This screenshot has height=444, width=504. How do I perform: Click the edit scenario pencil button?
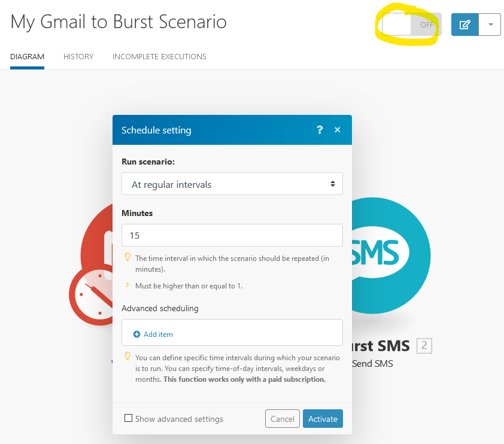pyautogui.click(x=464, y=25)
